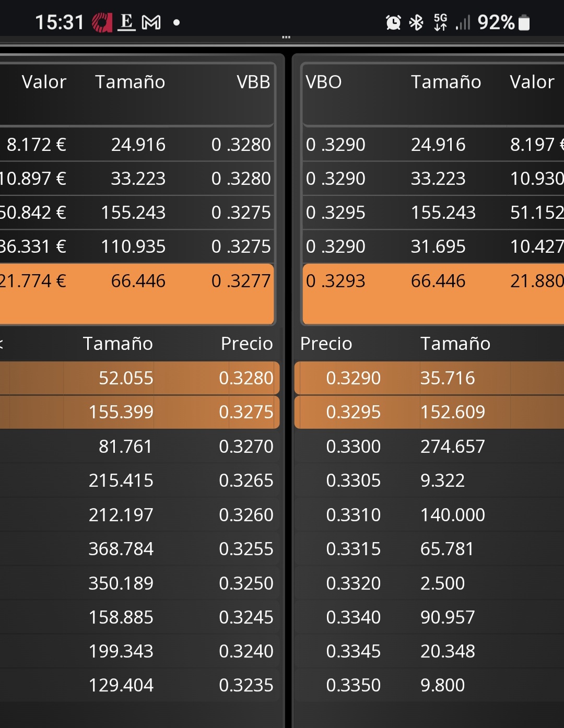This screenshot has height=728, width=564.
Task: Tap the Bluetooth status icon
Action: [416, 22]
